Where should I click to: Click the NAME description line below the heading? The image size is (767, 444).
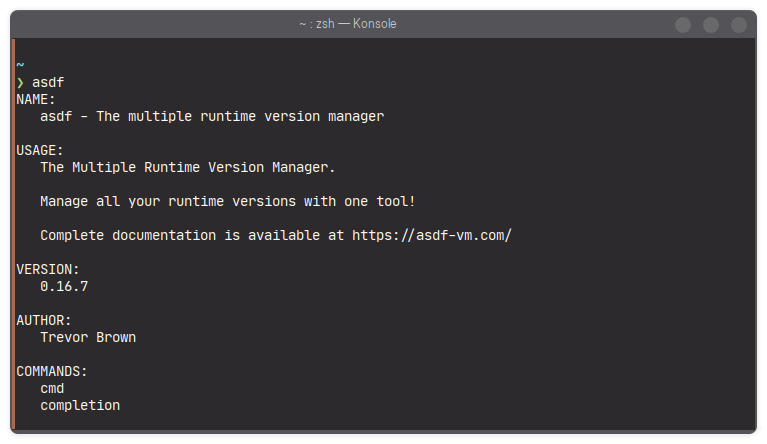tap(212, 116)
